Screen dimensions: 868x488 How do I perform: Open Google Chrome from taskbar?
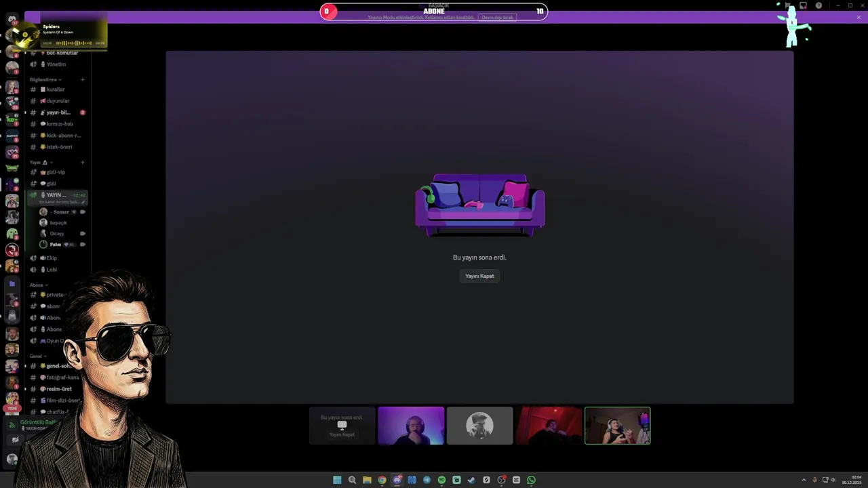click(x=382, y=480)
